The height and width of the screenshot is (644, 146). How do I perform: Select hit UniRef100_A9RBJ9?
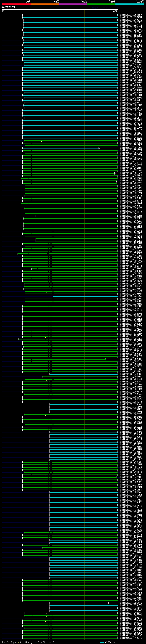pos(131,135)
